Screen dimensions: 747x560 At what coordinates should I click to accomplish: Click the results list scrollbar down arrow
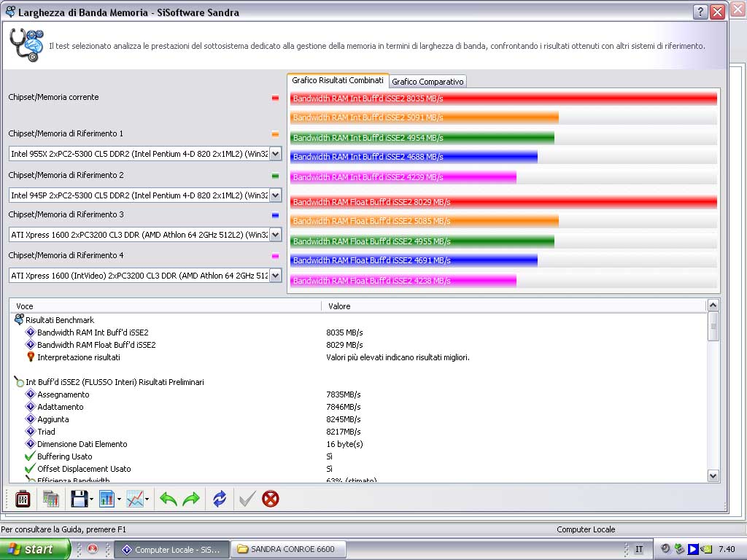click(713, 475)
